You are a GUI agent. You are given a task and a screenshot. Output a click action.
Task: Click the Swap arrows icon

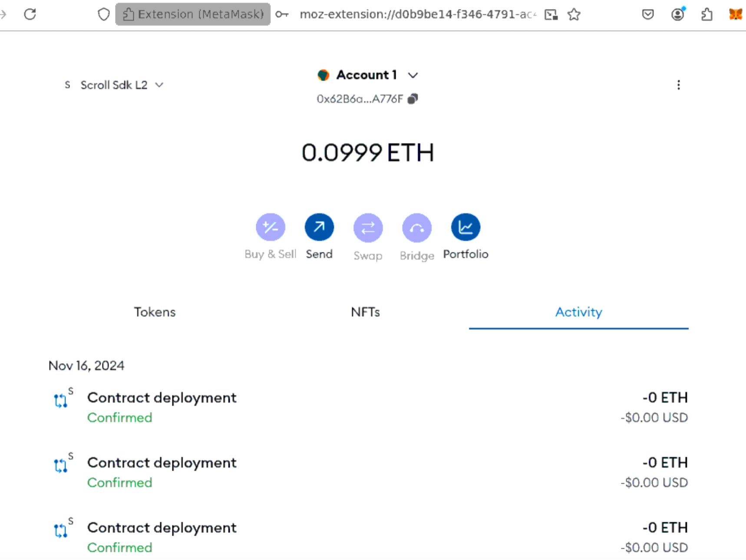pos(368,227)
